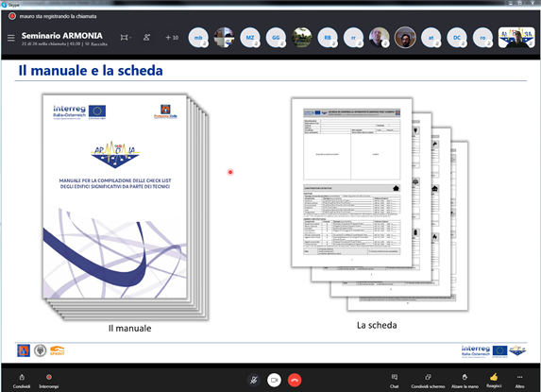Click the Protezione Civile footer logo

[24, 350]
